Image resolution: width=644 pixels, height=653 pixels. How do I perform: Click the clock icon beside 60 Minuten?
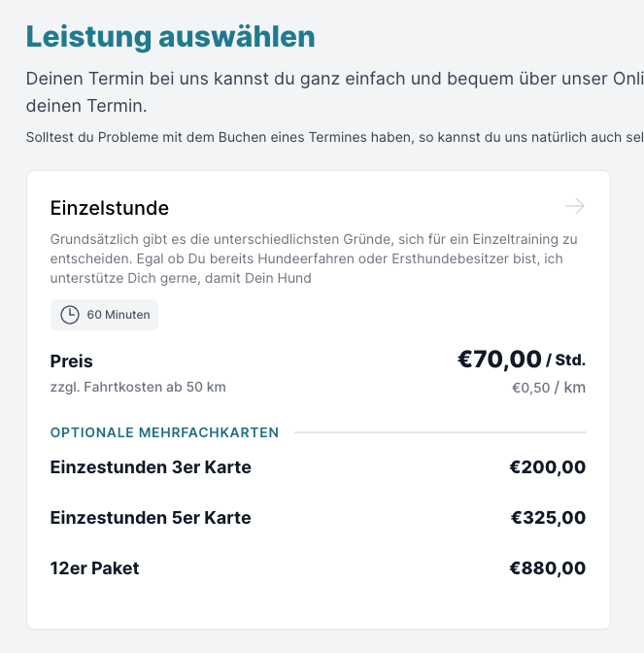[70, 315]
